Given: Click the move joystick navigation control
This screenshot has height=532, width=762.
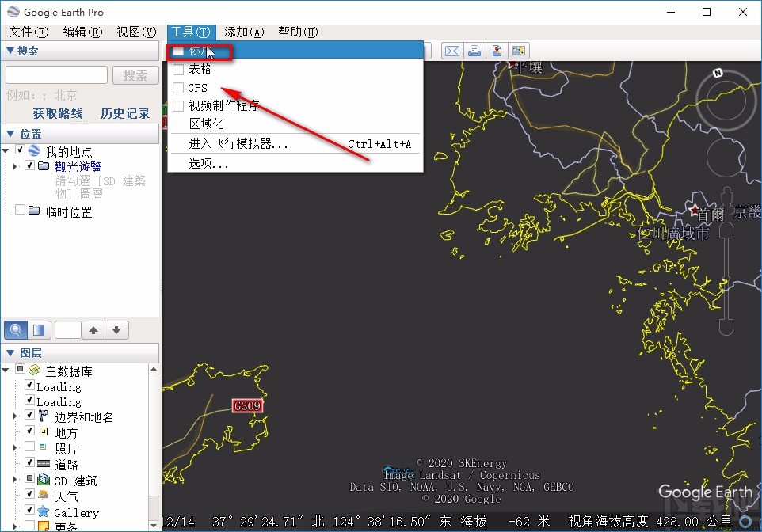Looking at the screenshot, I should [726, 157].
